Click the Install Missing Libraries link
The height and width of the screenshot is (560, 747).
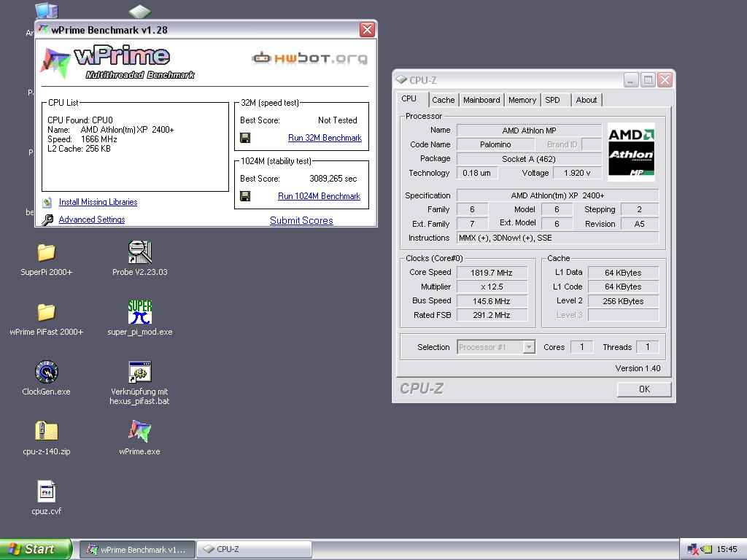98,203
